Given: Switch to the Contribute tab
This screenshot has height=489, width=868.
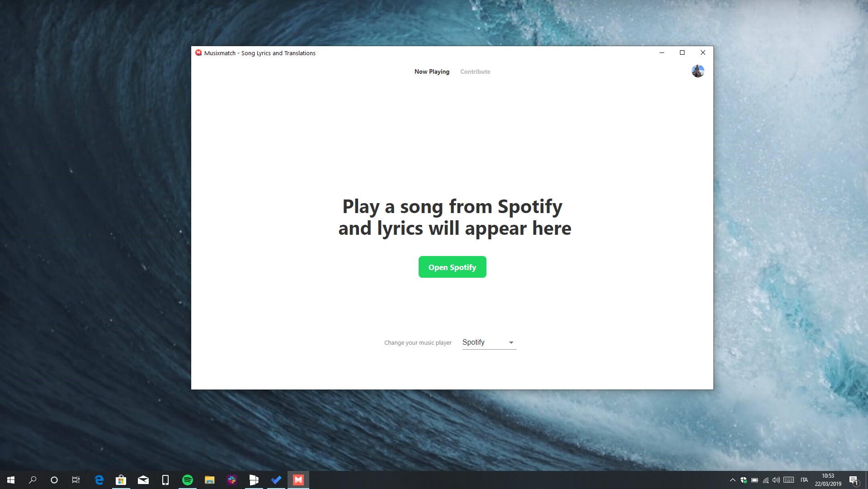Looking at the screenshot, I should (x=475, y=71).
